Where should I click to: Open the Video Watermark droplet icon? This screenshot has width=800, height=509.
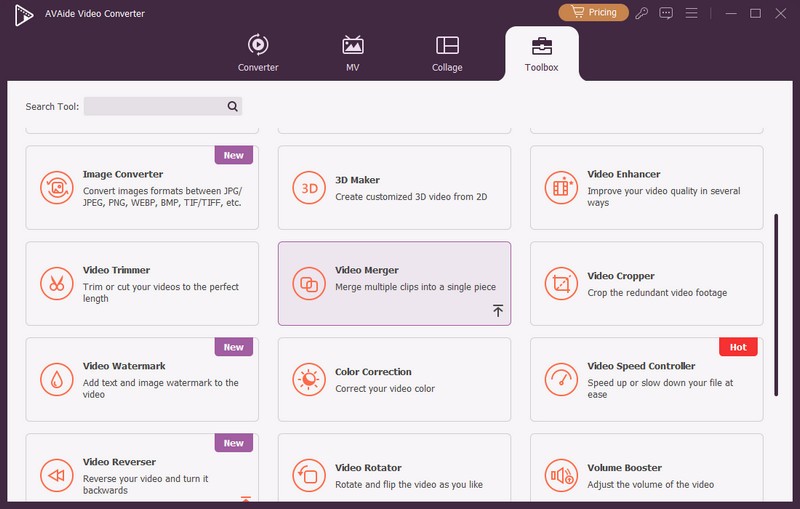click(x=57, y=379)
